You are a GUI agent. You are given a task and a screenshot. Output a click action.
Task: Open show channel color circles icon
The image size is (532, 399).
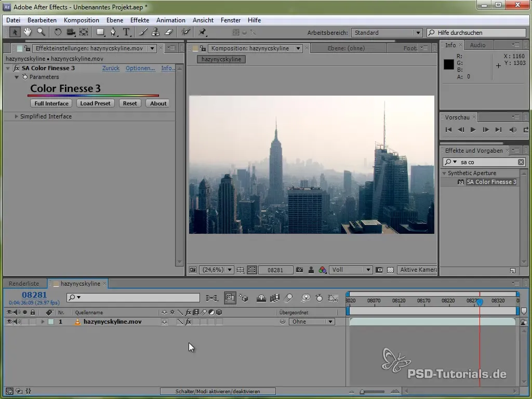pyautogui.click(x=322, y=270)
